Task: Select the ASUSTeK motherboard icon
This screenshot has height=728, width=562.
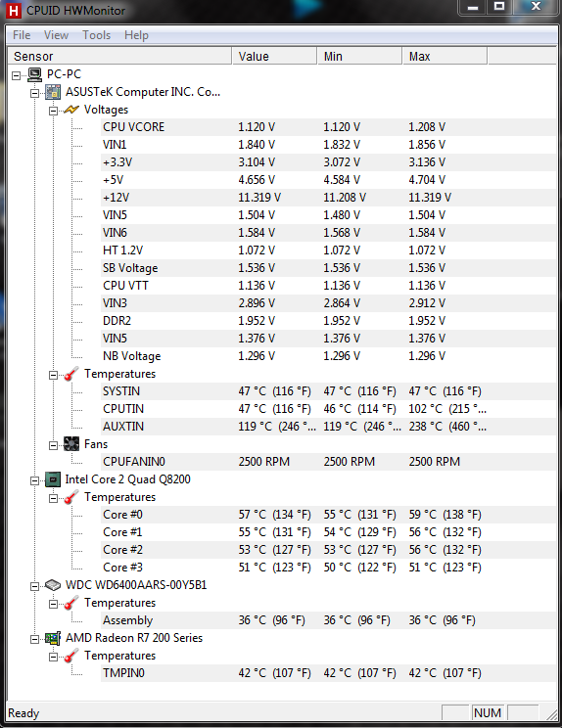Action: pyautogui.click(x=53, y=92)
